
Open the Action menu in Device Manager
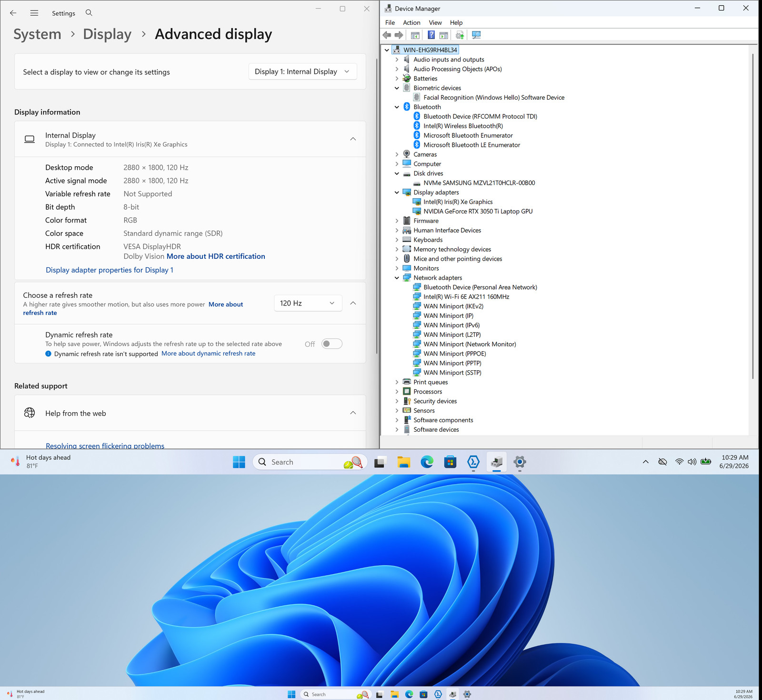(x=411, y=22)
